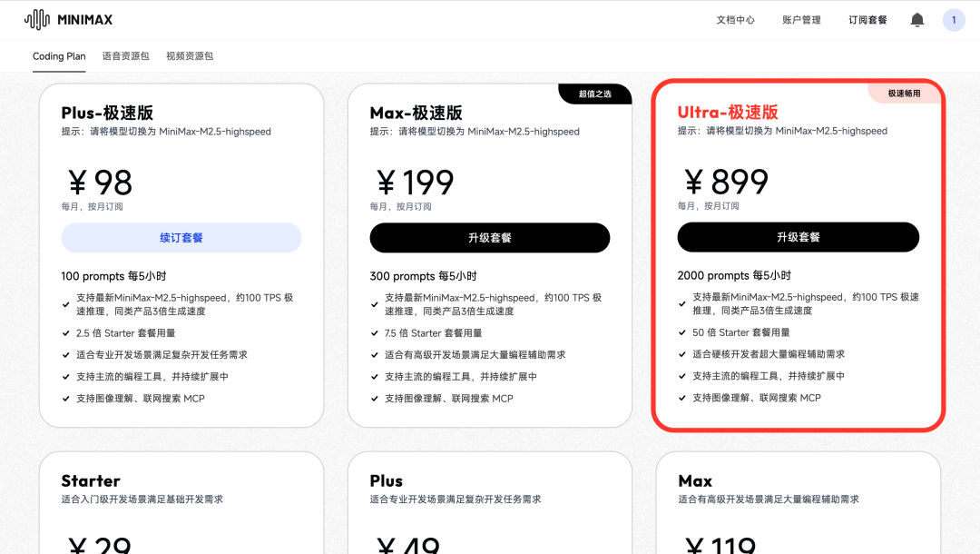
Task: Click 适合入门级开发场景满足基础开发需求 under Starter
Action: [x=142, y=500]
